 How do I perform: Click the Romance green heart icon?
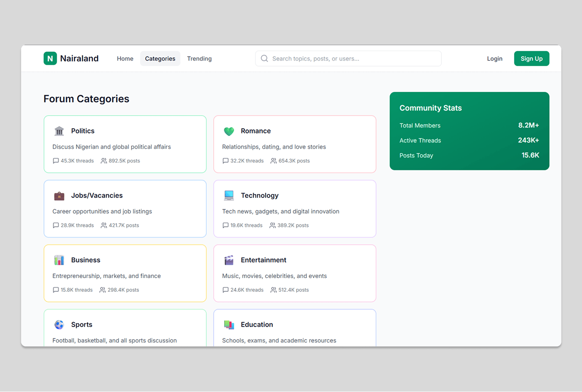[x=229, y=131]
